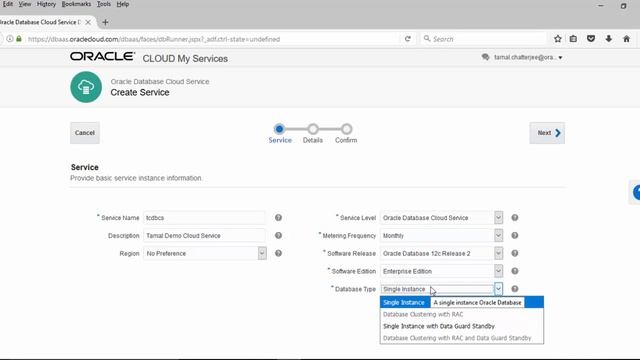Select Database Clustering with RAC option
The image size is (640, 360).
(462, 314)
